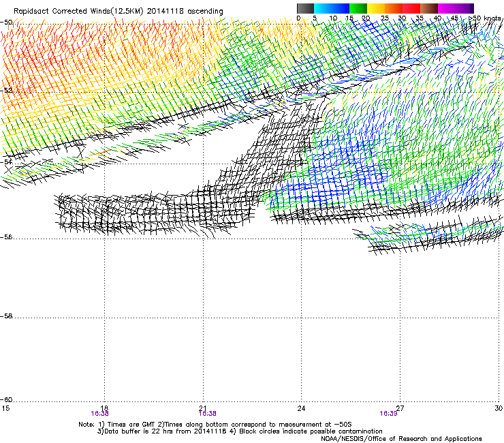Image resolution: width=504 pixels, height=443 pixels.
Task: Click the latitude label '-52'
Action: coord(6,91)
